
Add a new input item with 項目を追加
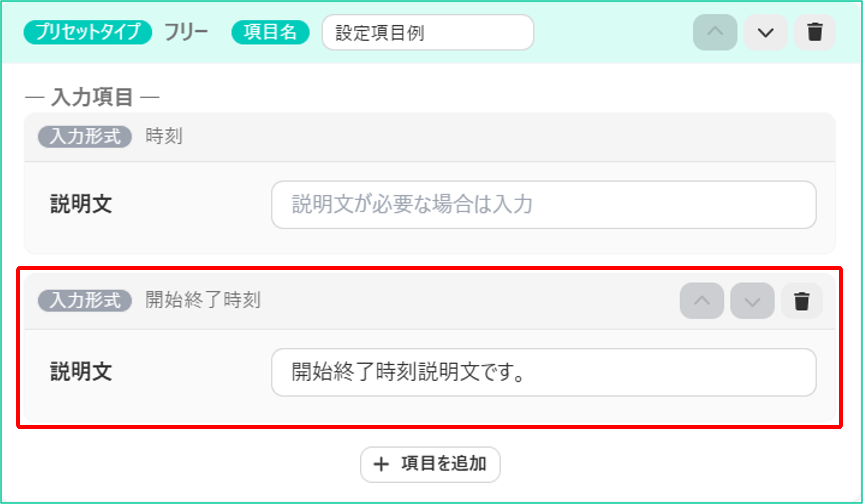tap(430, 464)
